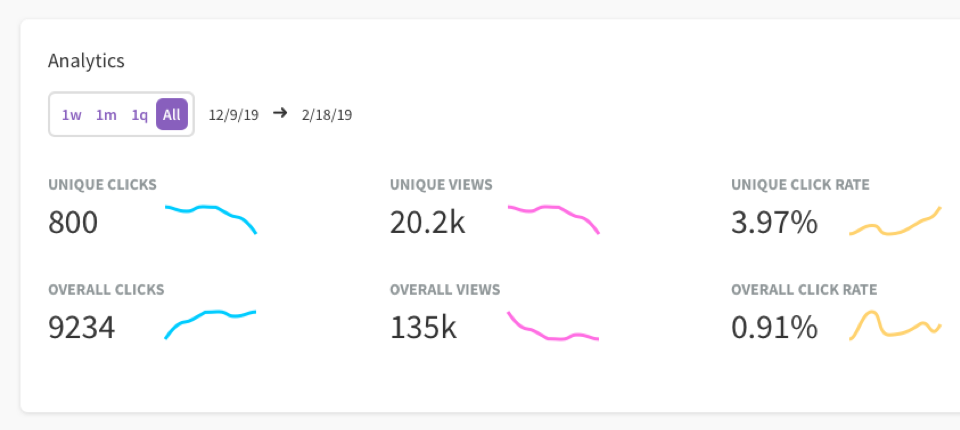The width and height of the screenshot is (960, 430).
Task: Click the 3.97% unique click rate
Action: click(x=774, y=222)
